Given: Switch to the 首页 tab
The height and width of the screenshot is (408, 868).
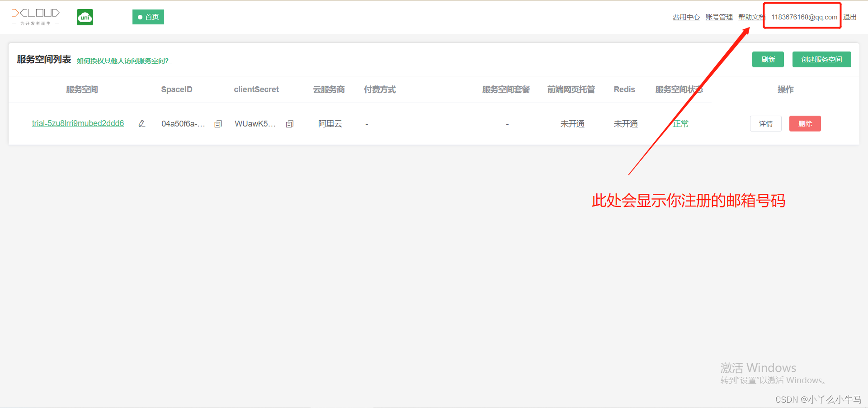Looking at the screenshot, I should coord(148,17).
